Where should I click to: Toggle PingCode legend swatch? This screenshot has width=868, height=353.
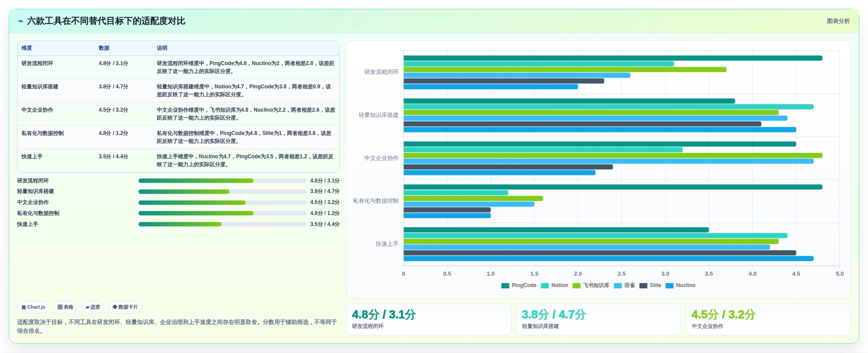505,286
